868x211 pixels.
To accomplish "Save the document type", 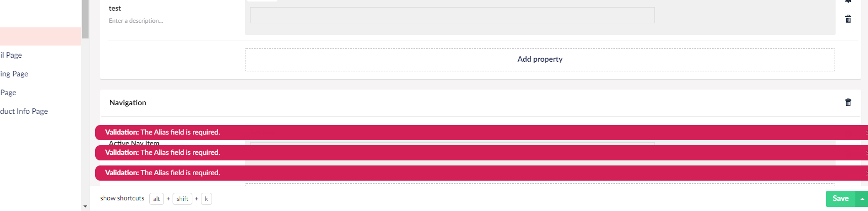I will (840, 199).
